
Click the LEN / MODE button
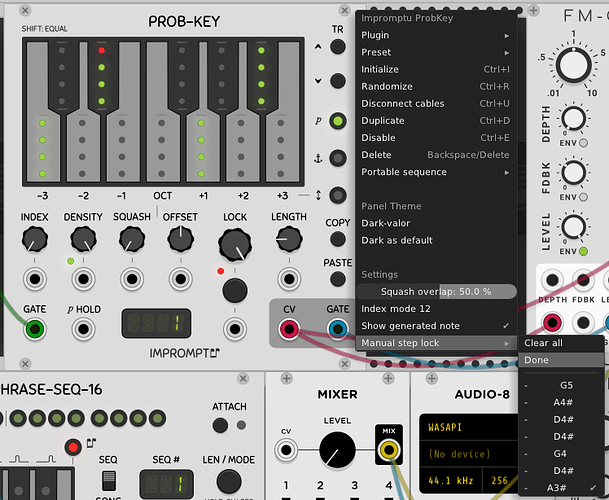(x=229, y=482)
